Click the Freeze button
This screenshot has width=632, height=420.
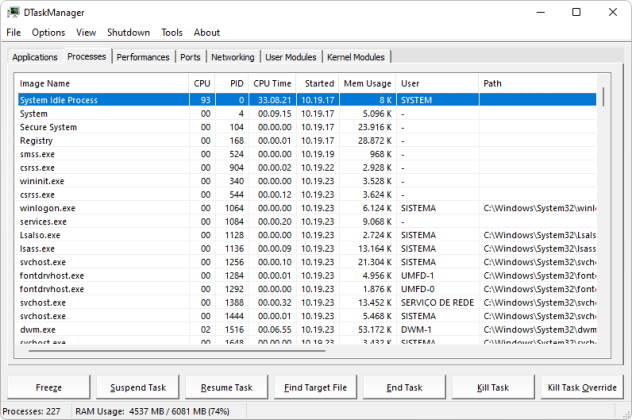(49, 387)
